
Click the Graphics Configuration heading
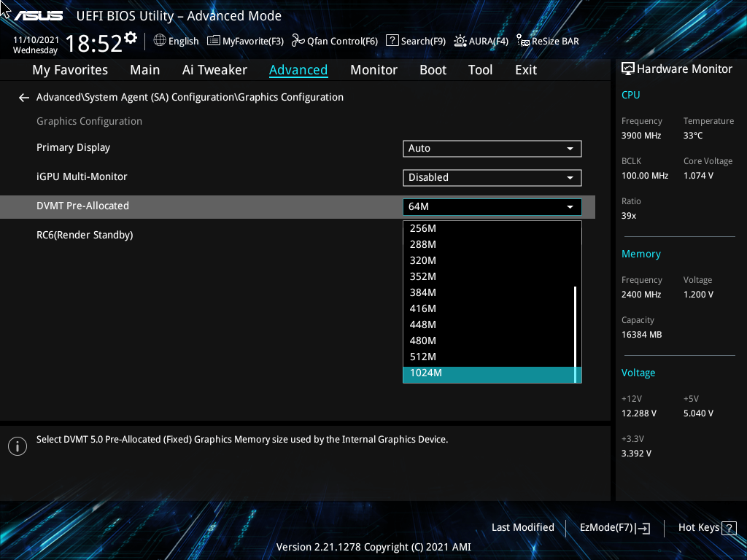[89, 122]
